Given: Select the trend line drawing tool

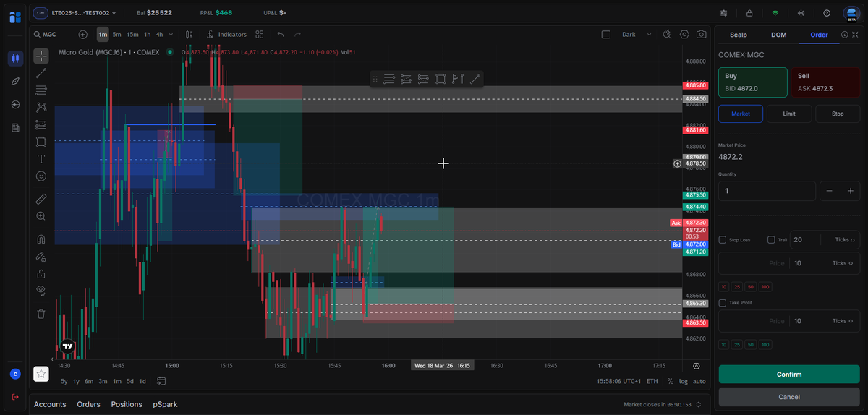Looking at the screenshot, I should click(x=41, y=72).
